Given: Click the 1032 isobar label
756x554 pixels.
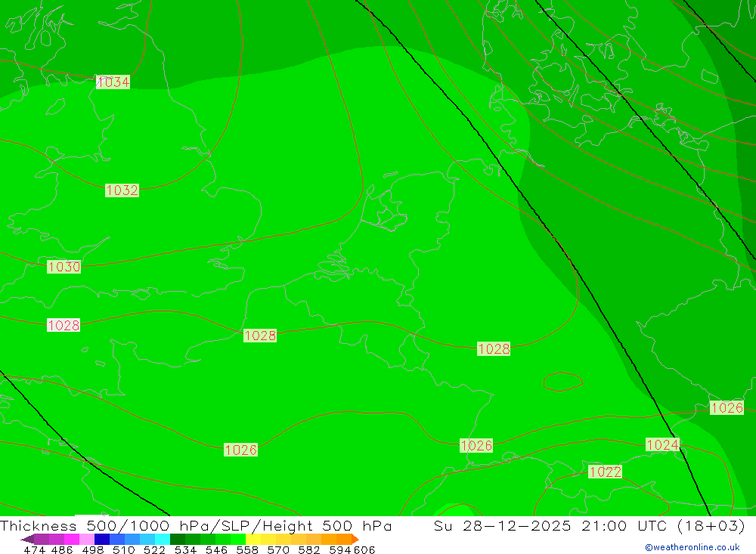Looking at the screenshot, I should pyautogui.click(x=122, y=190).
